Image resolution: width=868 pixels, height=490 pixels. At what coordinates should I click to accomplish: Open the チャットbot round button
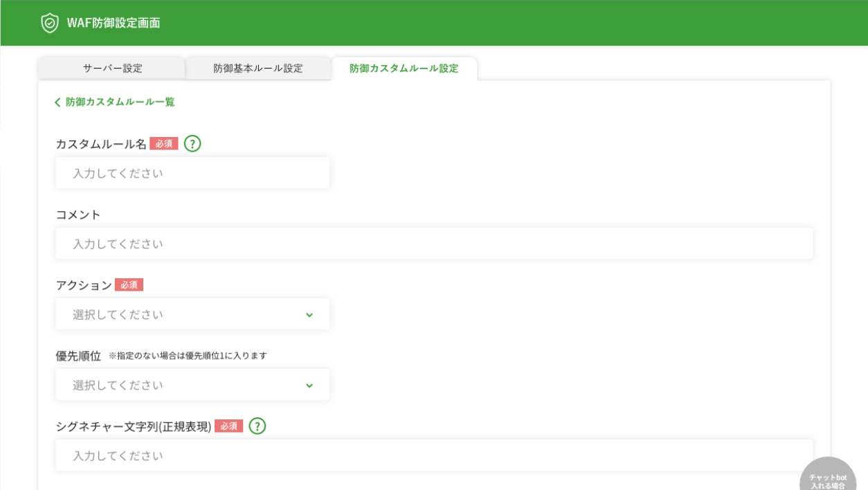coord(828,478)
